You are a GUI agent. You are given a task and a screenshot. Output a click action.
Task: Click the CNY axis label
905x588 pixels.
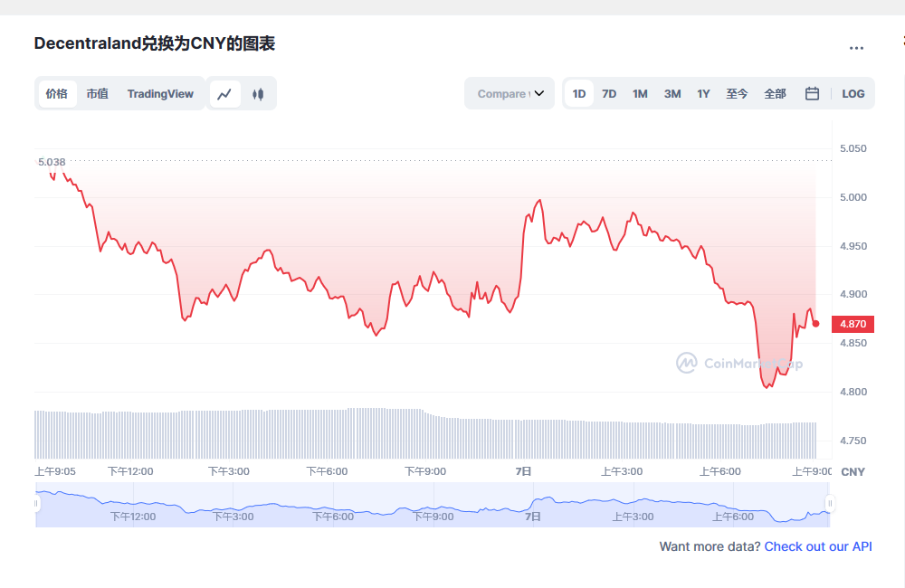(853, 472)
